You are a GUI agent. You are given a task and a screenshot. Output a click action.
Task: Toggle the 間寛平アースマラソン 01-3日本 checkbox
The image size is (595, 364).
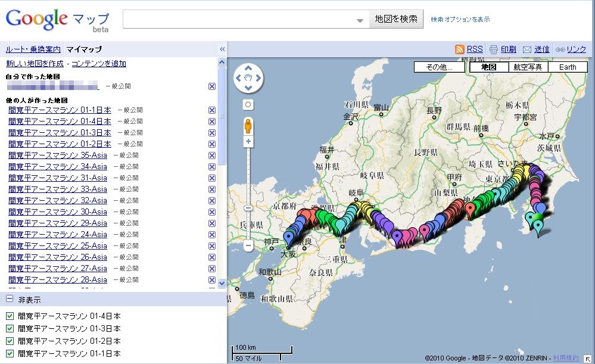[10, 328]
